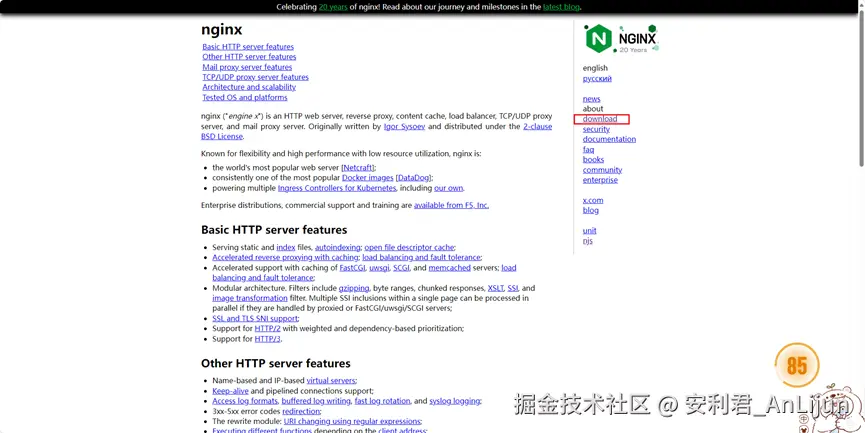Open the HTTP/2 link
The height and width of the screenshot is (433, 865).
point(268,328)
